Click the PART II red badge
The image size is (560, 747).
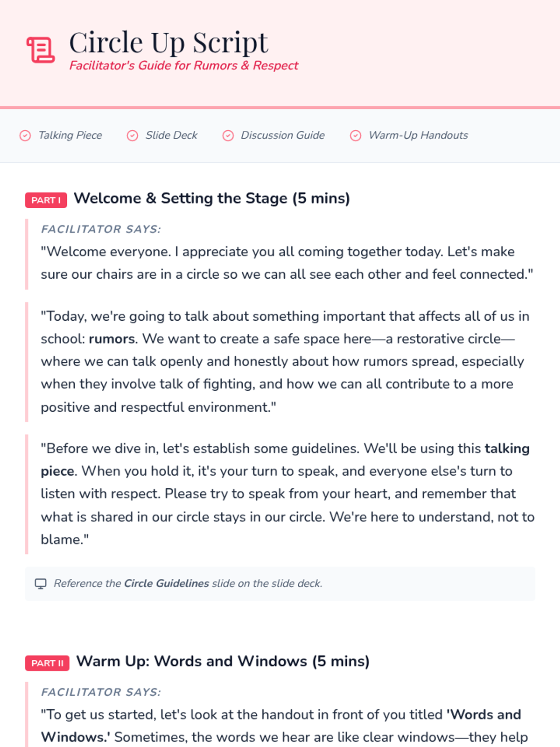click(x=47, y=663)
